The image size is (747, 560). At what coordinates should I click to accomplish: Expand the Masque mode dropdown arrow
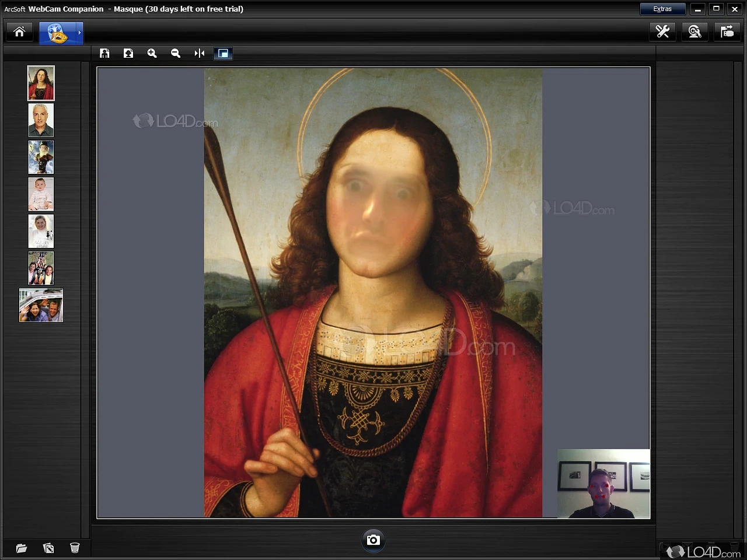(x=79, y=33)
